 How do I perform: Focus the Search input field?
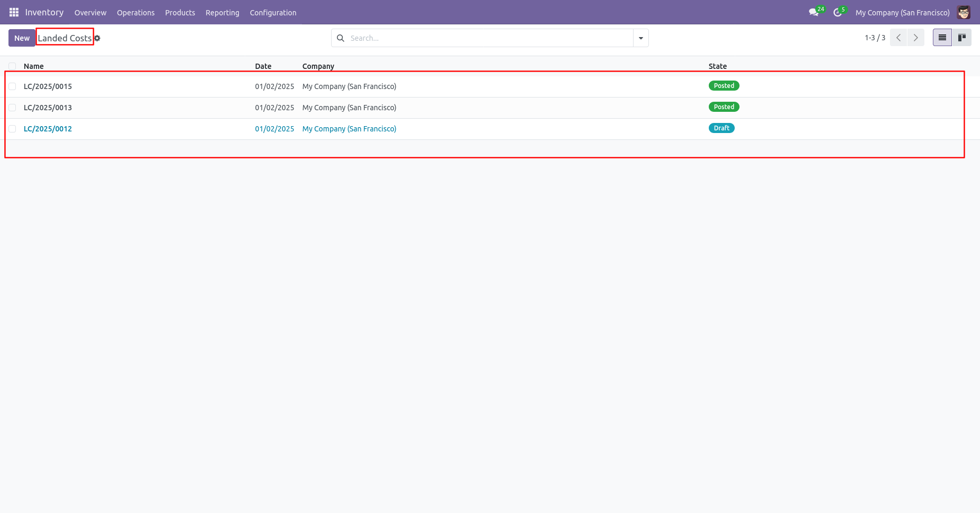pyautogui.click(x=490, y=38)
